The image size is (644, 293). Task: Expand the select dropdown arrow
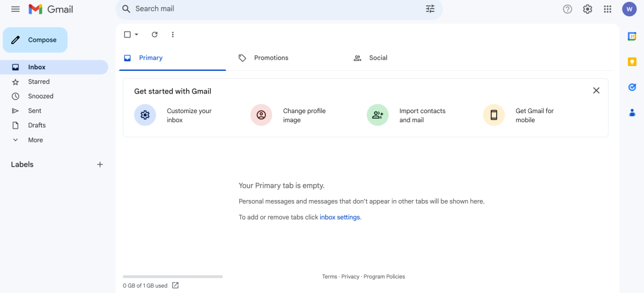[137, 35]
